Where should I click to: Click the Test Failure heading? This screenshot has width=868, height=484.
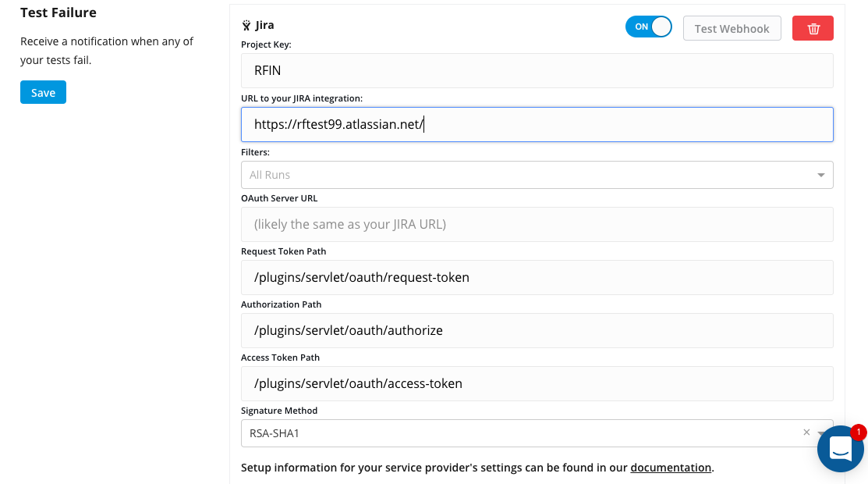point(58,12)
